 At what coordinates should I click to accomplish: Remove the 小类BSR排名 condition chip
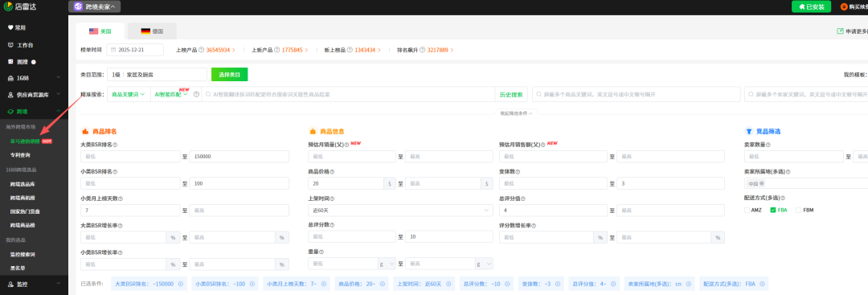point(252,284)
